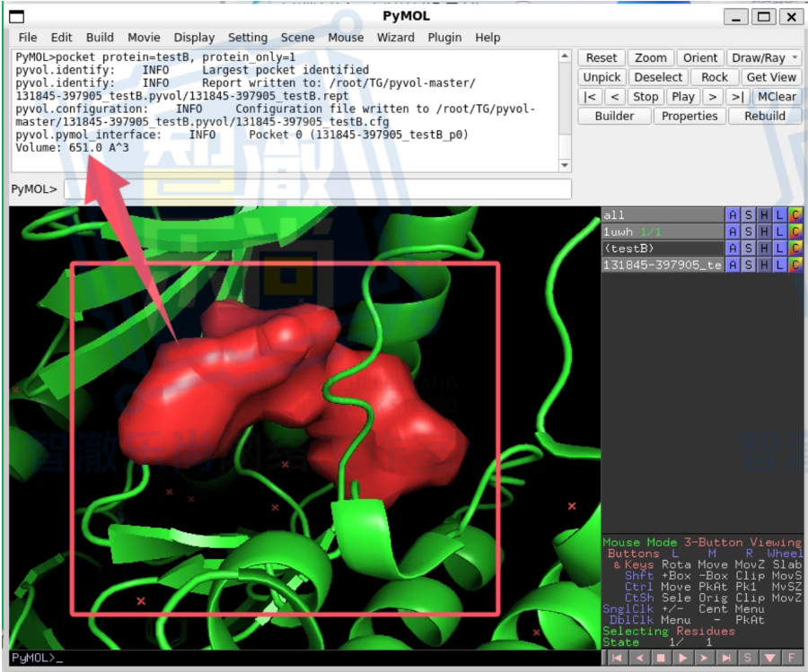Image resolution: width=808 pixels, height=672 pixels.
Task: Open Action menu for (testB) row
Action: (733, 249)
